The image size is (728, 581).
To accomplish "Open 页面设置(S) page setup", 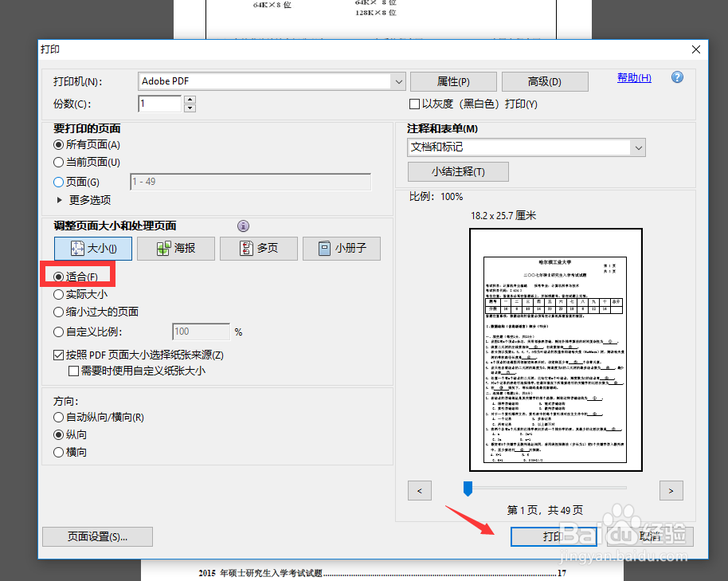I will pos(97,536).
